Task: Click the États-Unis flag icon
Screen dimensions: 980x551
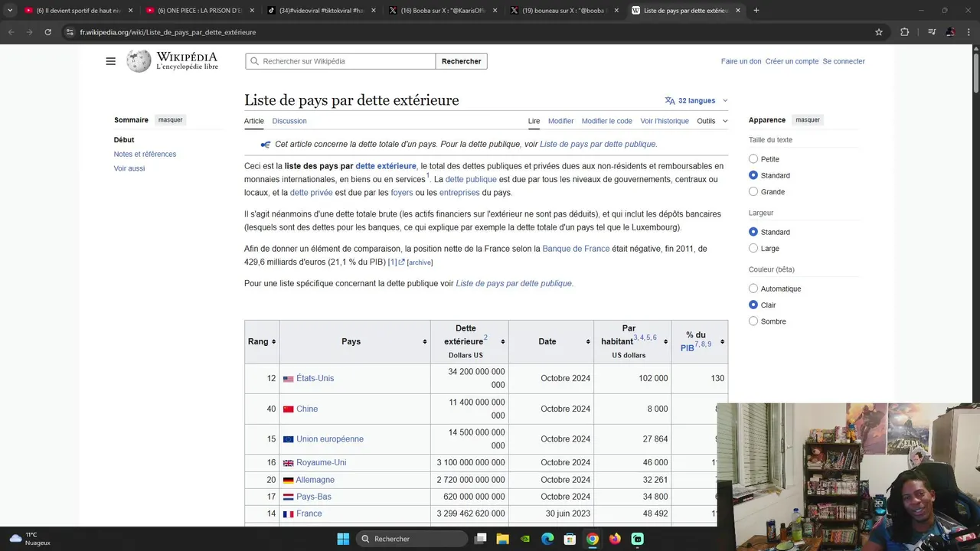Action: 289,379
